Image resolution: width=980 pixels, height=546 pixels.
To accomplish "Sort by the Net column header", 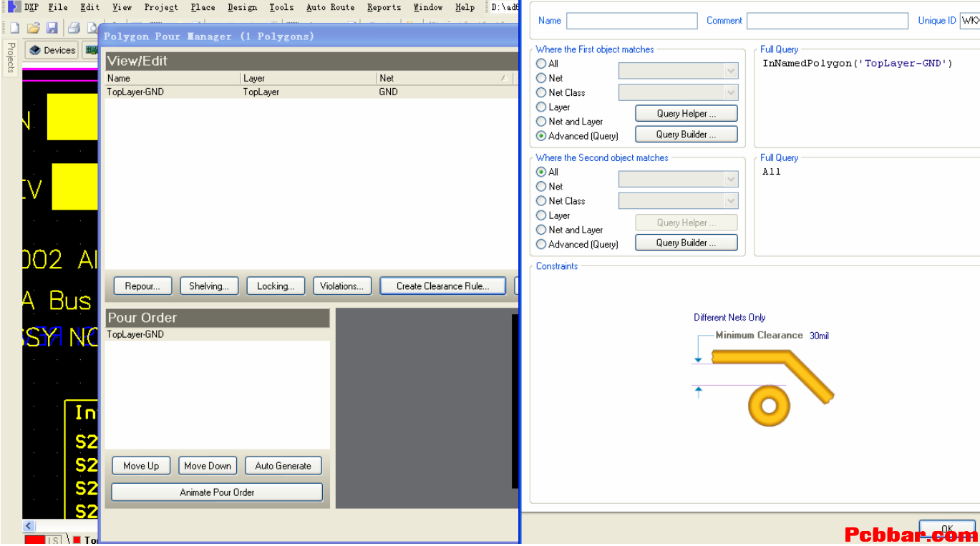I will [x=445, y=79].
